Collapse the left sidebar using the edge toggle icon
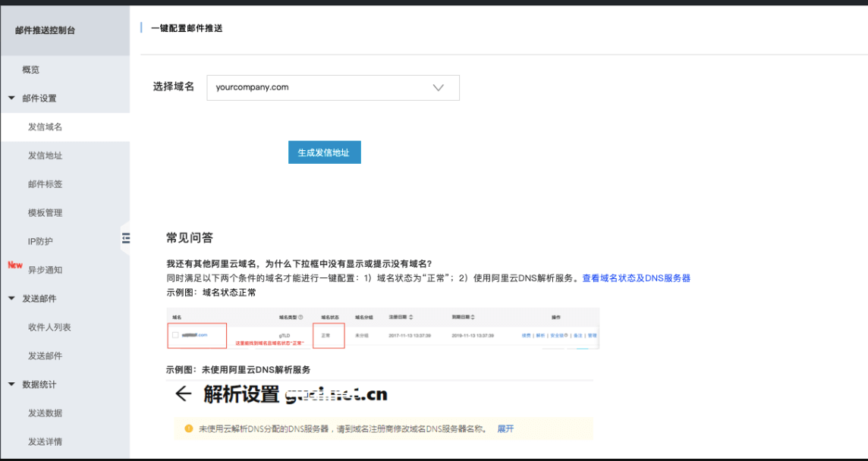 click(x=125, y=237)
